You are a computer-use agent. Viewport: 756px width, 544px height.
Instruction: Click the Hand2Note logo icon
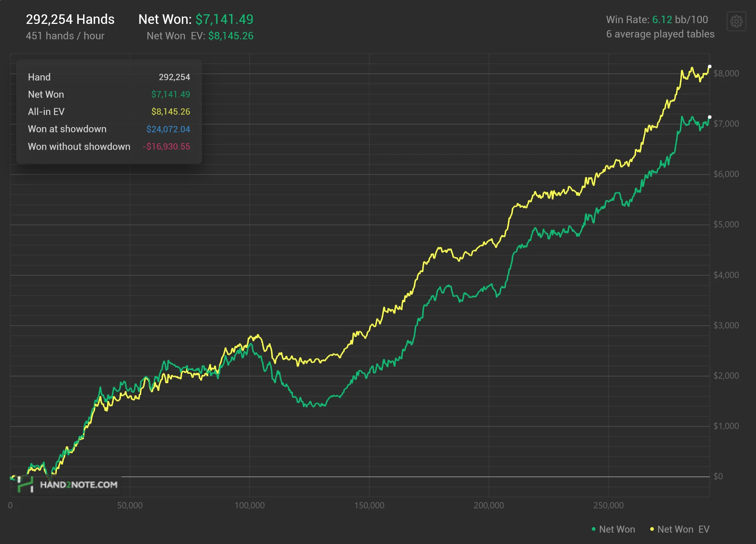click(x=25, y=484)
